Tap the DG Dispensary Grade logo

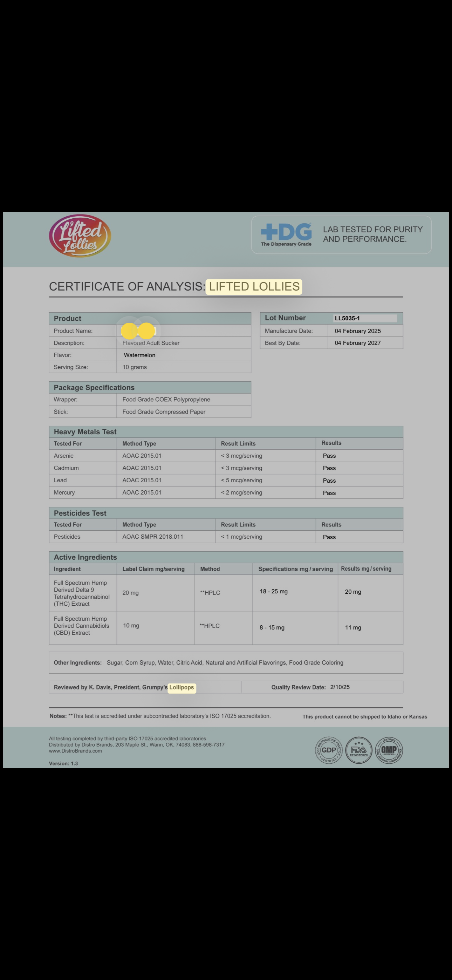click(x=286, y=234)
